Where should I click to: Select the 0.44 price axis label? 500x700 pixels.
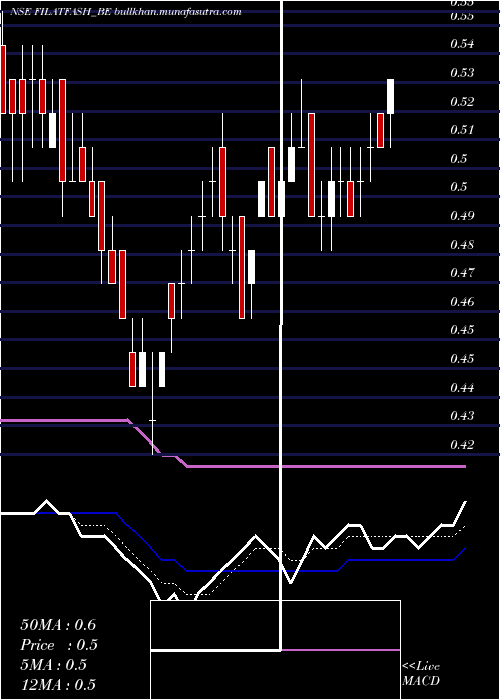(462, 388)
